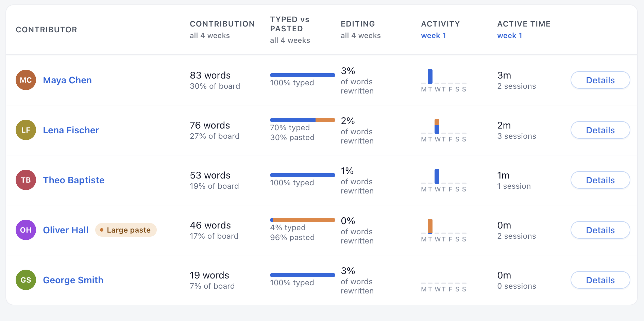644x321 pixels.
Task: Click Oliver Hall's Tuesday activity bar
Action: (430, 226)
